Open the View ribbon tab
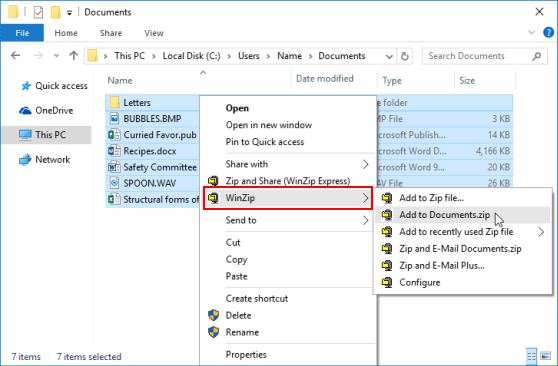Screen dimensions: 558x366 click(154, 33)
